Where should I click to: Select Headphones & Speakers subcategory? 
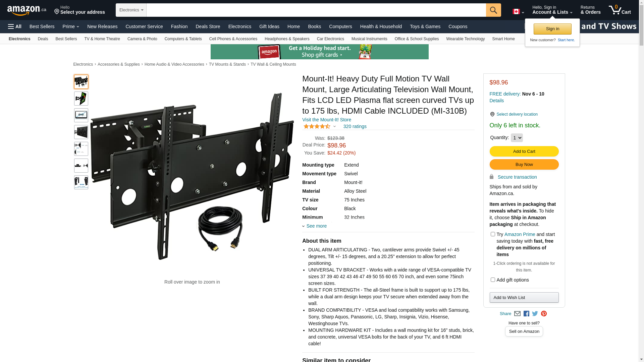pos(287,39)
